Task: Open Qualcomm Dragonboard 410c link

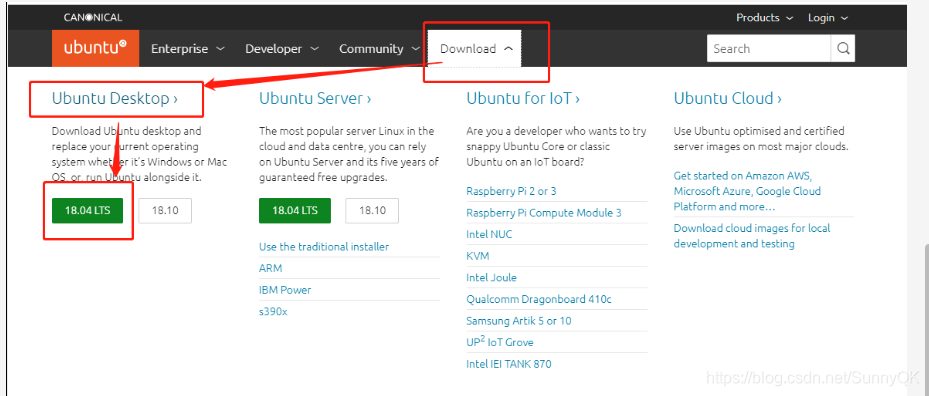Action: pos(539,299)
